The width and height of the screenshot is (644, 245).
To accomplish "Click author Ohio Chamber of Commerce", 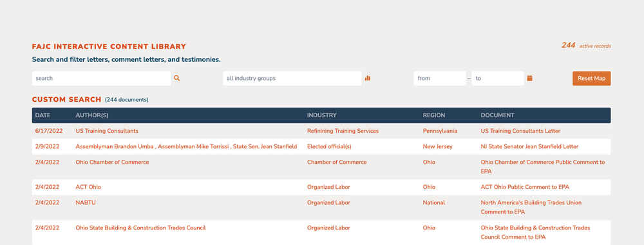I will (112, 162).
